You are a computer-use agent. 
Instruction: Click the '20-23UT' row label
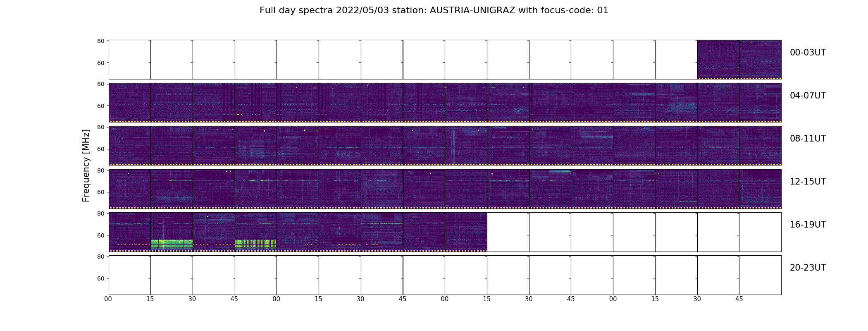coord(808,268)
